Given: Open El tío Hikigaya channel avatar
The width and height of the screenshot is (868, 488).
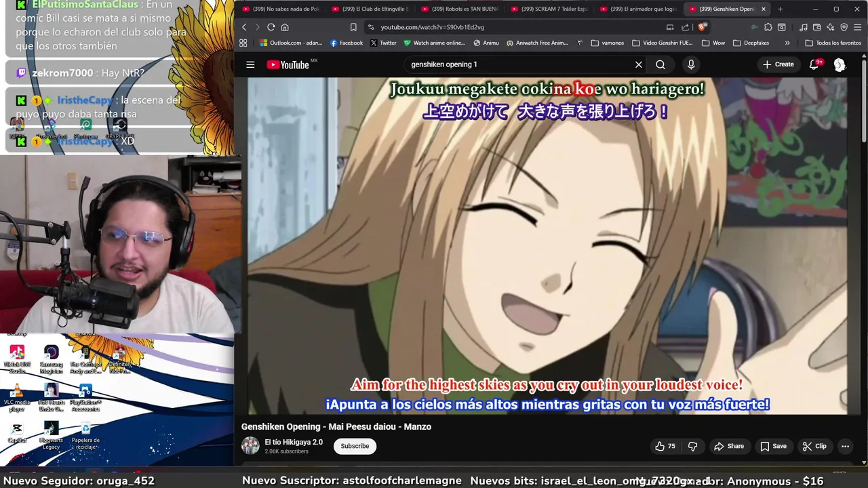Looking at the screenshot, I should pos(250,445).
